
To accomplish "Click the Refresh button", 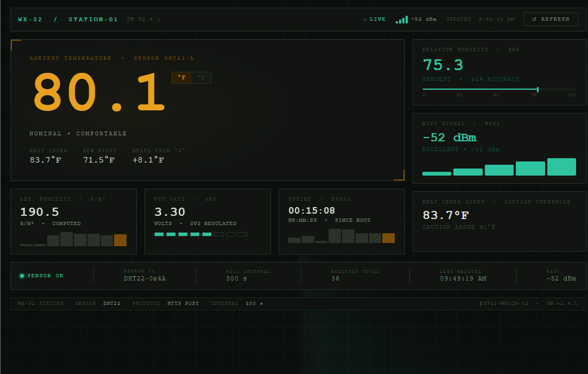I will pos(551,19).
